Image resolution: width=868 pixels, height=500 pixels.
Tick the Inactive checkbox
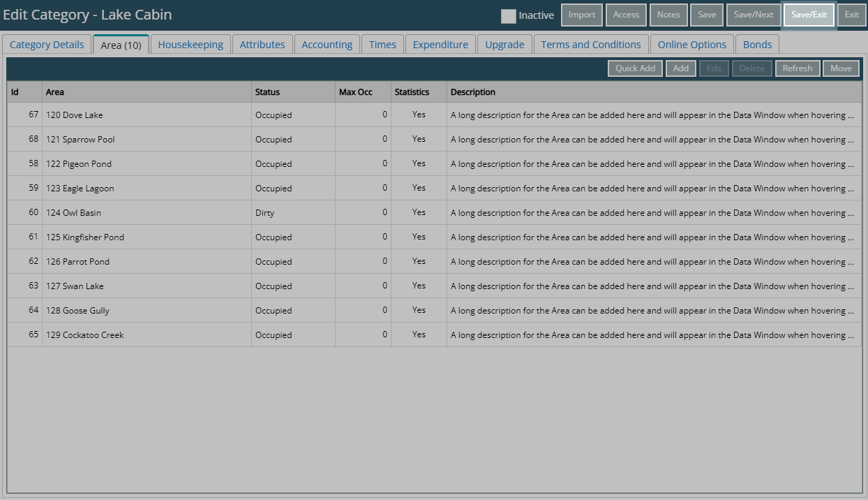[x=509, y=15]
